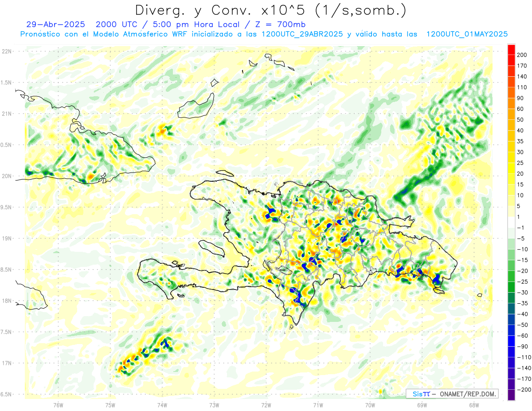This screenshot has height=411, width=532.
Task: Click the '1200UTC_29ABR2025' initialization text
Action: [x=302, y=34]
